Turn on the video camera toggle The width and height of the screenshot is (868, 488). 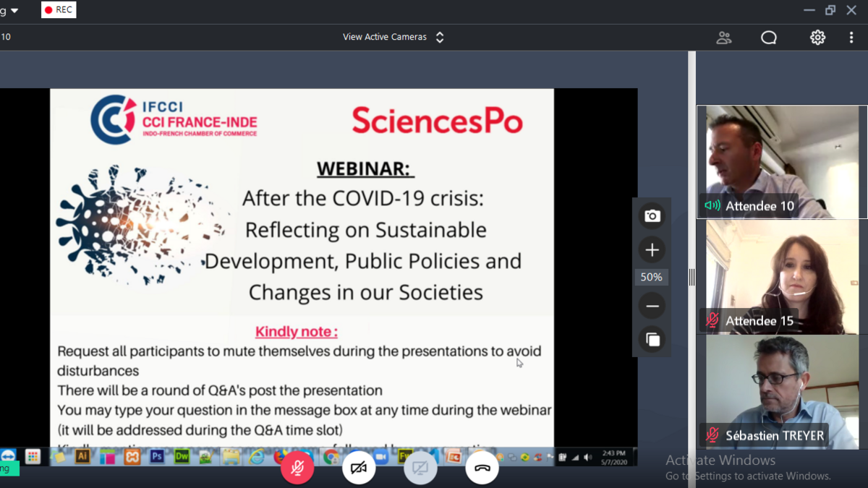(x=358, y=468)
